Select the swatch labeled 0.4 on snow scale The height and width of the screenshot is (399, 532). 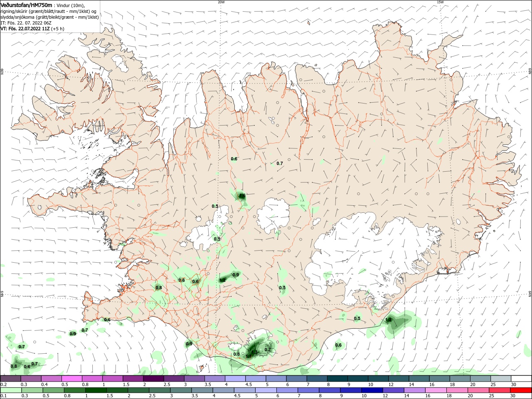click(51, 379)
